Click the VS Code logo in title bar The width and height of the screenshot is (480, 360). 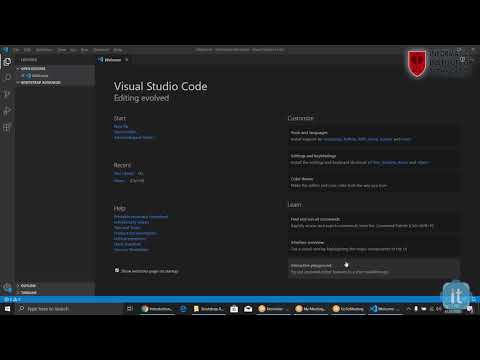(5, 50)
